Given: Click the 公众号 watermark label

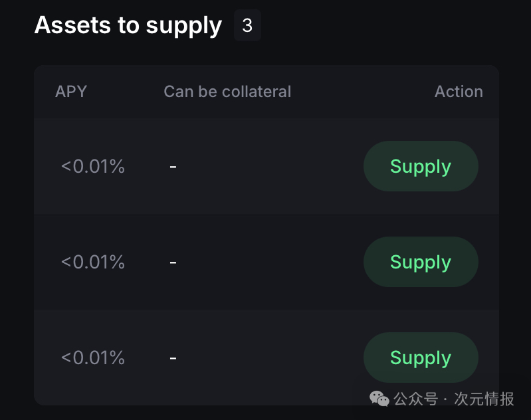Looking at the screenshot, I should 416,399.
